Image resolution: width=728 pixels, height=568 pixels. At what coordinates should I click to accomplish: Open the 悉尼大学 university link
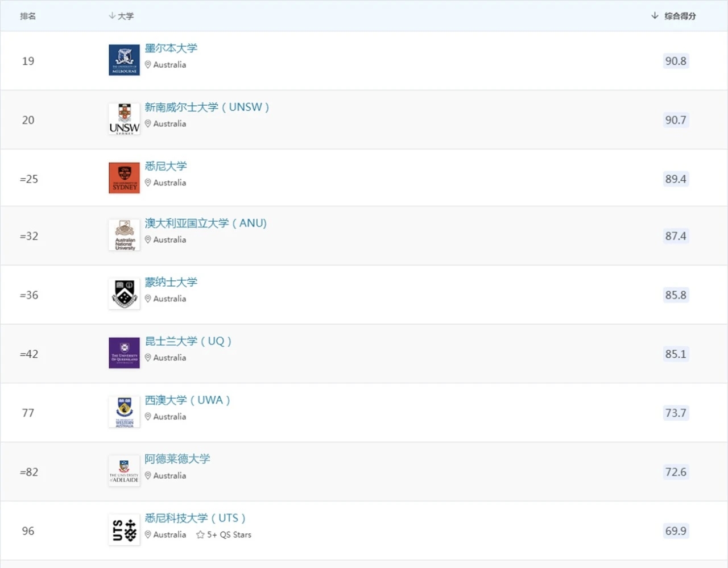pyautogui.click(x=165, y=166)
